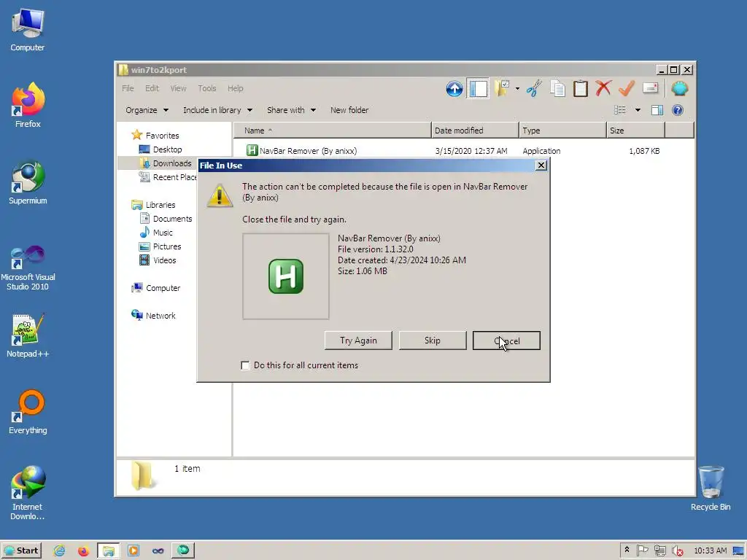Open Recent Places in navigation pane

pos(168,177)
